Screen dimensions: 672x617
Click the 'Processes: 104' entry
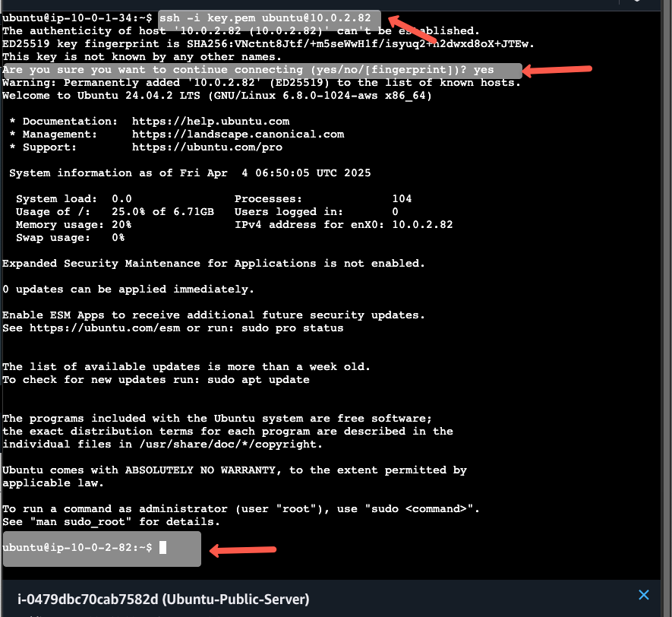point(323,198)
